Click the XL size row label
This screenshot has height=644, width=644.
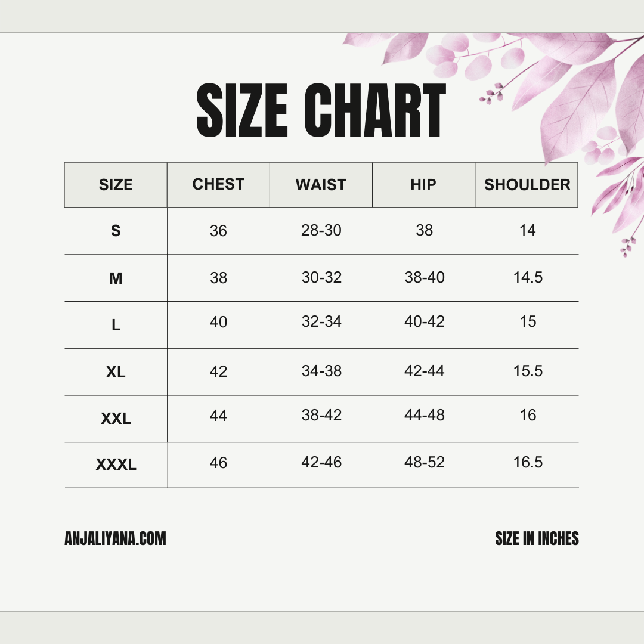tap(116, 372)
